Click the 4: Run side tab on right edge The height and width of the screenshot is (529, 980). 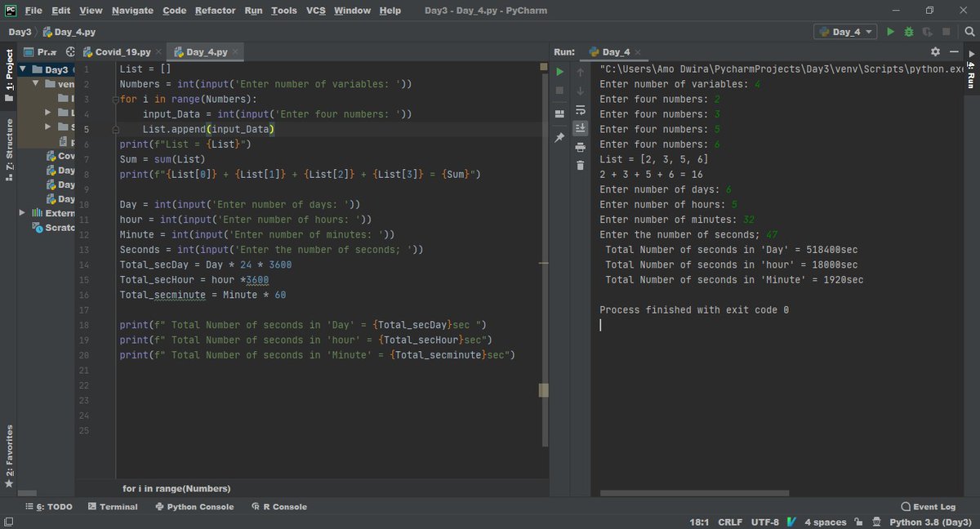(971, 69)
